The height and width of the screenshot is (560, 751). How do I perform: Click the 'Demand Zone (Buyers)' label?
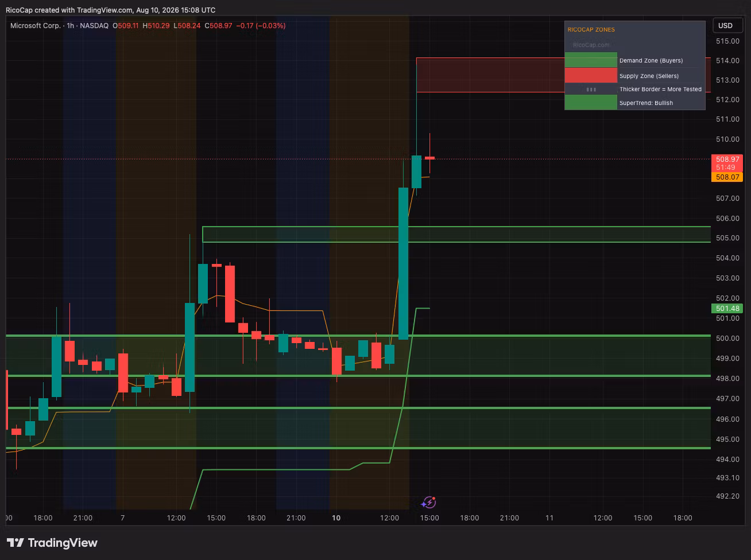[x=651, y=60]
